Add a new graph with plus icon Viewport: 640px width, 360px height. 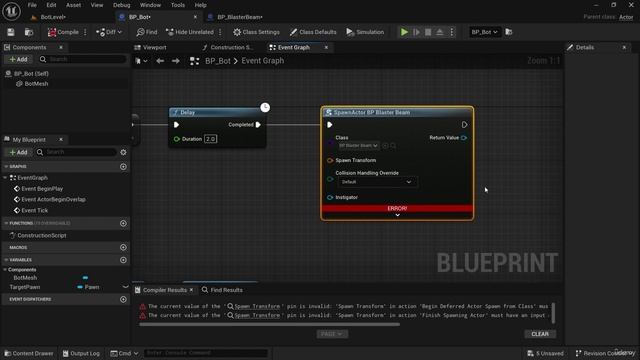(x=123, y=167)
